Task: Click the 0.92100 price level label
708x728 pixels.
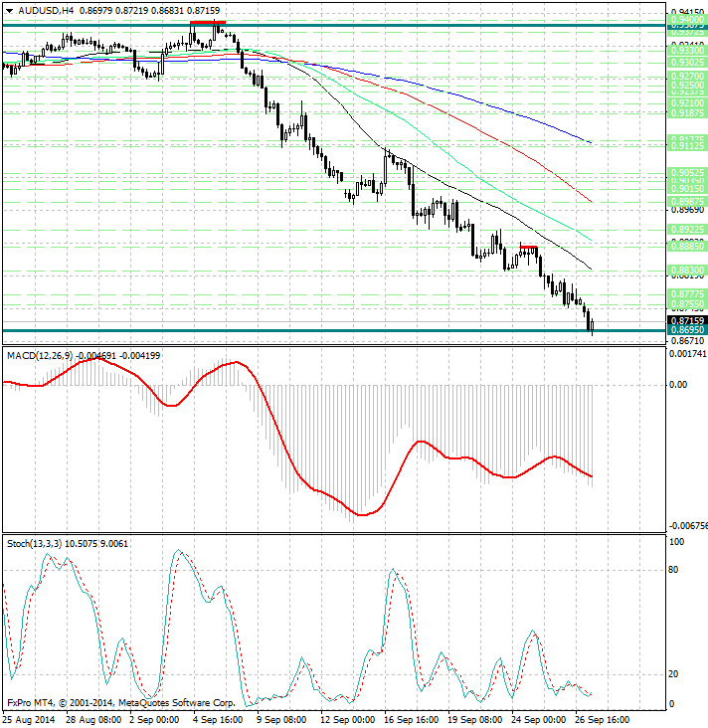Action: coord(685,102)
